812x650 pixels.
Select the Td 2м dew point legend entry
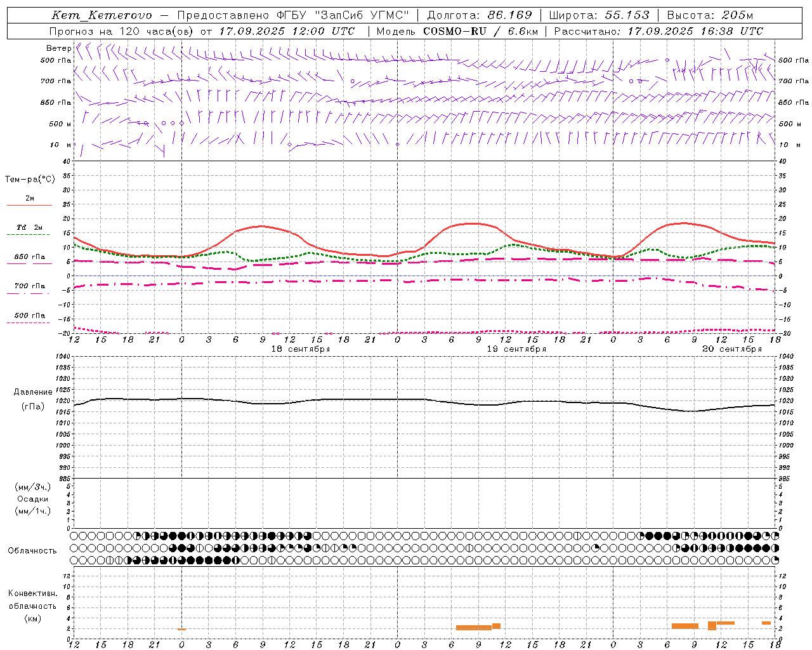[30, 227]
